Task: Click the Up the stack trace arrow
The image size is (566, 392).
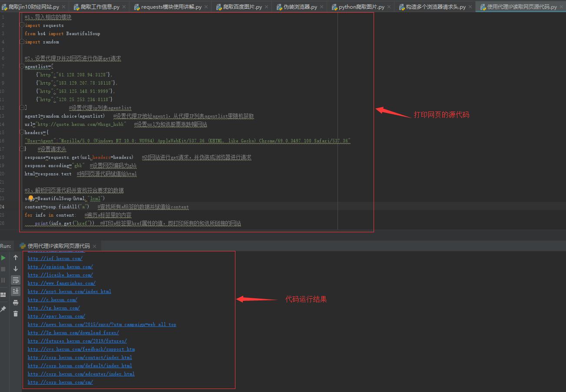Action: pos(16,258)
